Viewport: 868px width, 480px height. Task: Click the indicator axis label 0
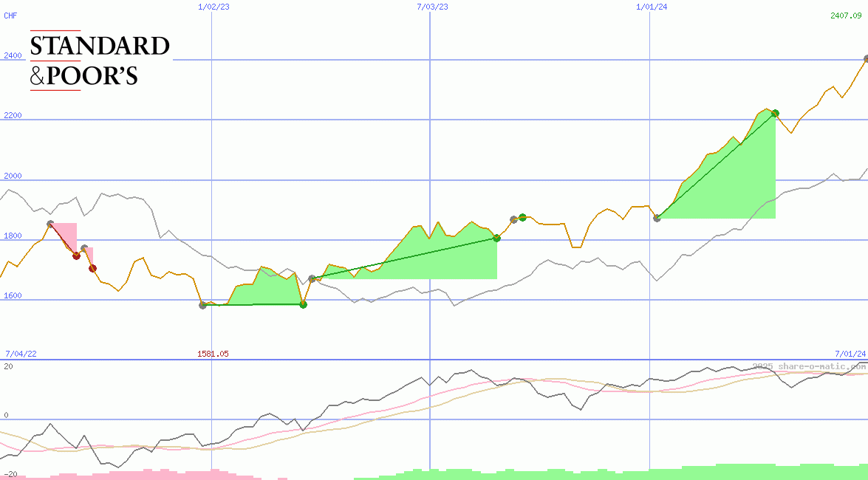click(6, 415)
